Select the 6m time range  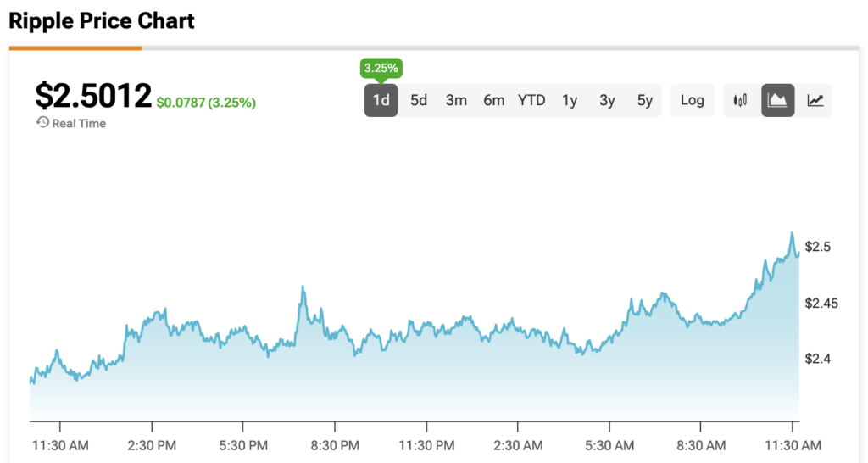coord(493,100)
